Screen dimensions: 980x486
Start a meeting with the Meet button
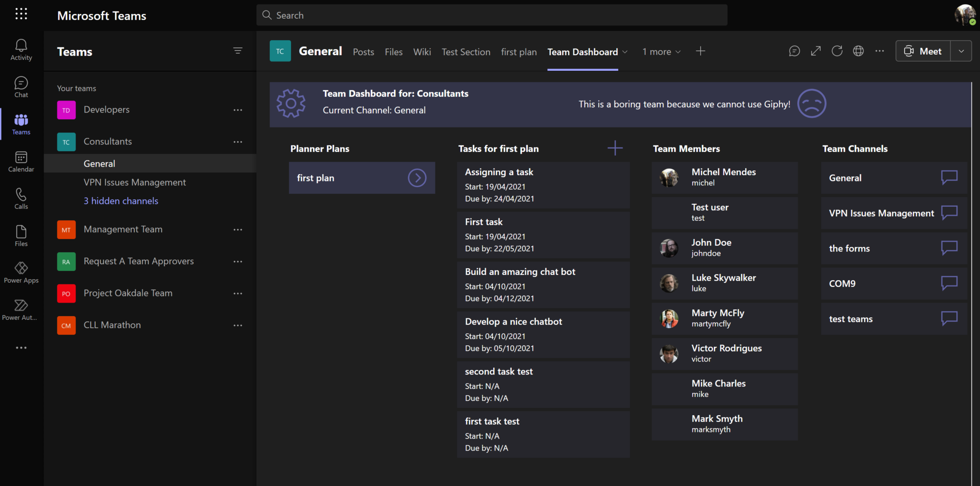(923, 51)
